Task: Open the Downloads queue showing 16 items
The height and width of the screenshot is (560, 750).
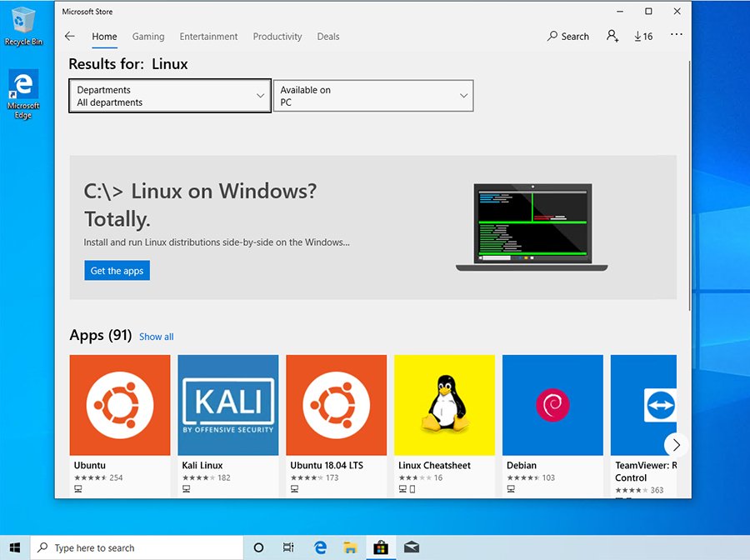Action: [642, 37]
